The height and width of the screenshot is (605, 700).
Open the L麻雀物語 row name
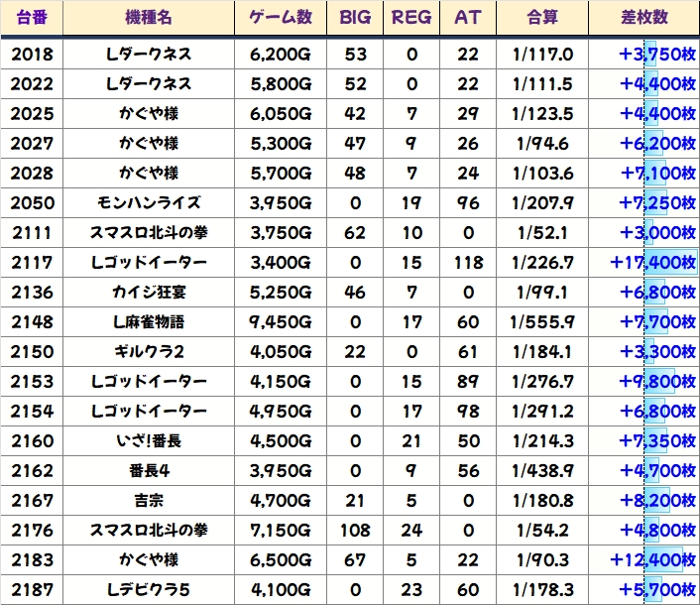(x=149, y=322)
